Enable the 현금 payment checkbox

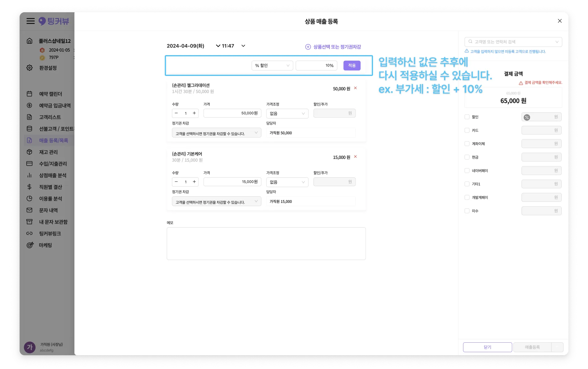click(x=467, y=157)
